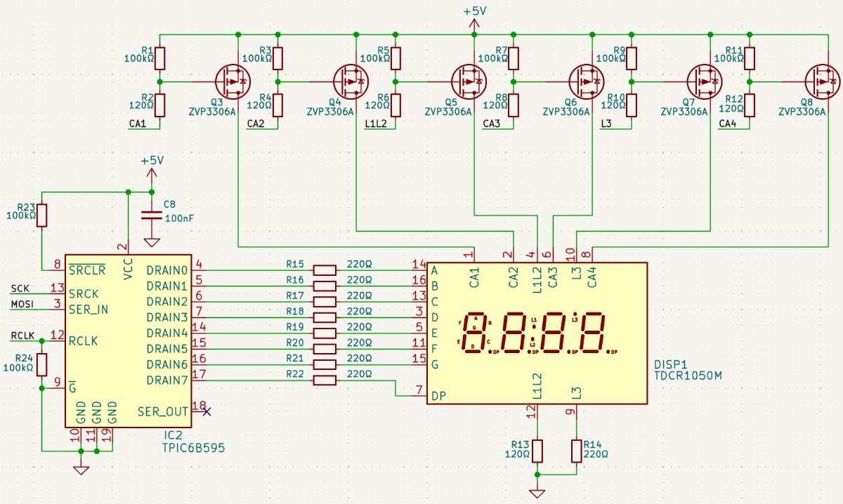Click the R19 reference label
Image resolution: width=843 pixels, height=504 pixels.
(295, 327)
